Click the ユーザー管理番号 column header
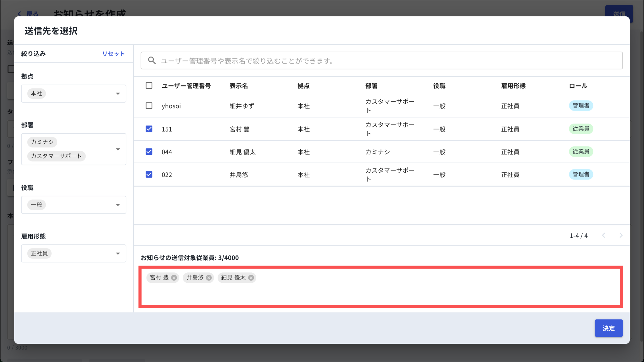The height and width of the screenshot is (362, 644). pos(186,86)
